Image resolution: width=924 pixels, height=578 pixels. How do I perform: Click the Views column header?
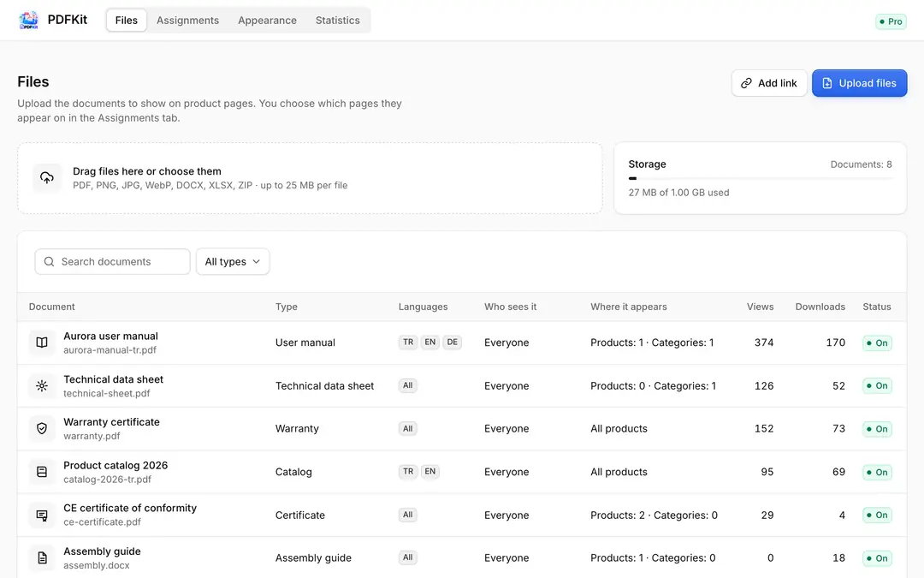coord(761,307)
